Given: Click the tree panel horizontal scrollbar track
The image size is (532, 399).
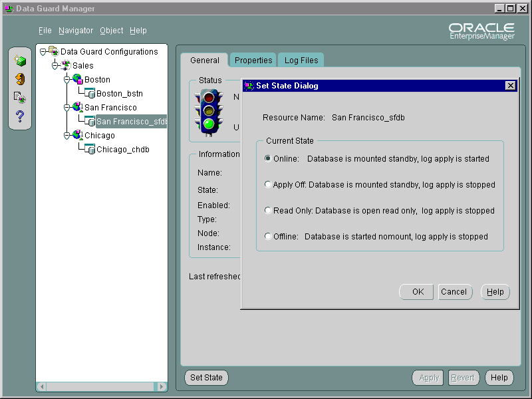Looking at the screenshot, I should point(100,386).
